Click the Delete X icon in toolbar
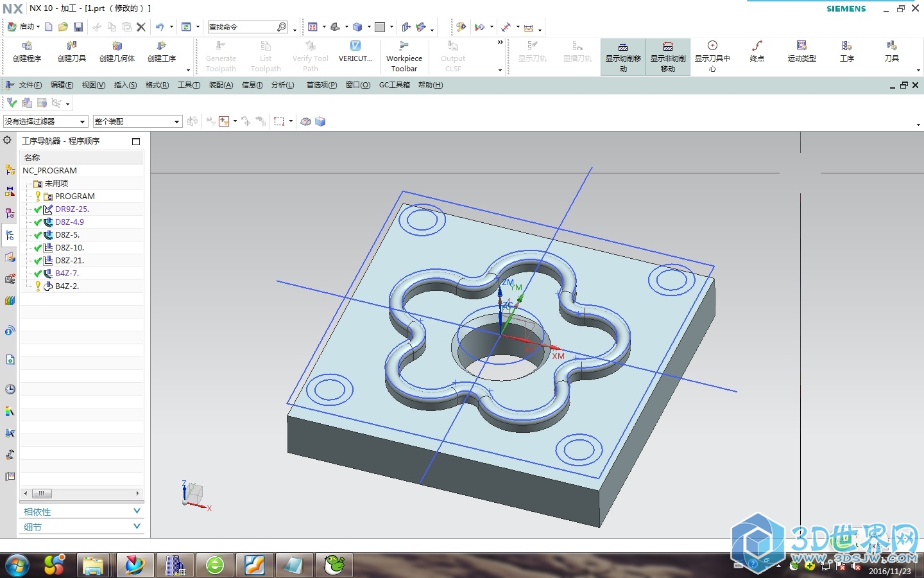924x578 pixels. [141, 27]
